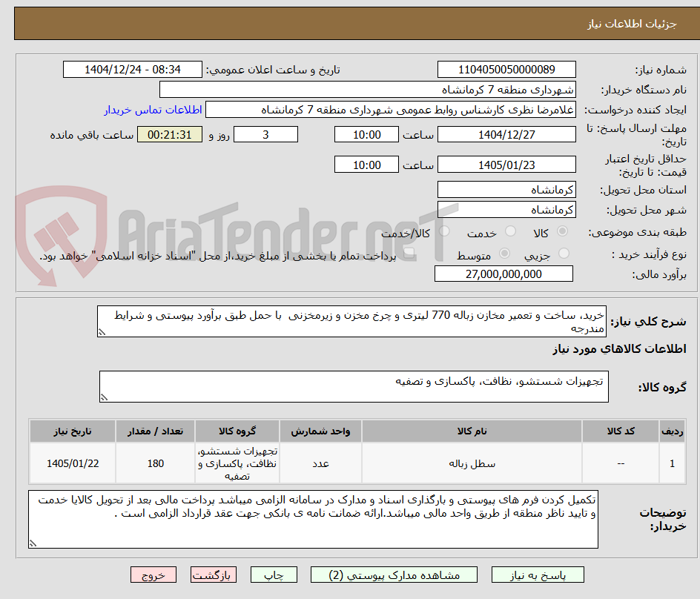The width and height of the screenshot is (700, 599).
Task: Click the price validity time 10:00 field
Action: [x=366, y=165]
